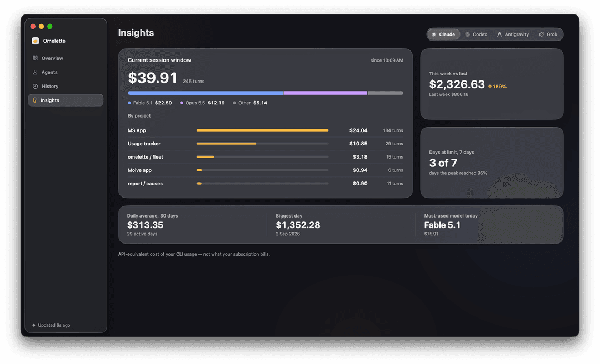Click the $39.91 session total

tap(152, 78)
